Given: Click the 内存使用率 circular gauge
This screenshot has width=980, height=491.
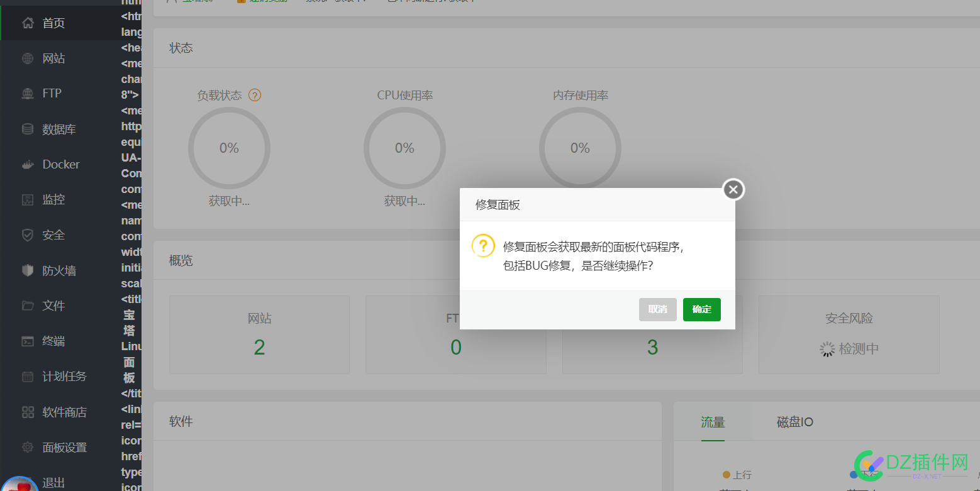Looking at the screenshot, I should tap(580, 148).
